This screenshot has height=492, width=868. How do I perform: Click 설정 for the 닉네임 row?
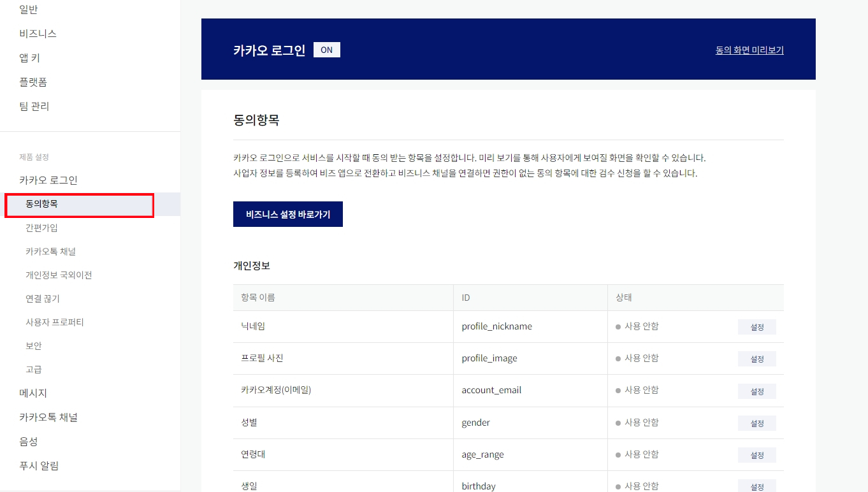pyautogui.click(x=757, y=327)
